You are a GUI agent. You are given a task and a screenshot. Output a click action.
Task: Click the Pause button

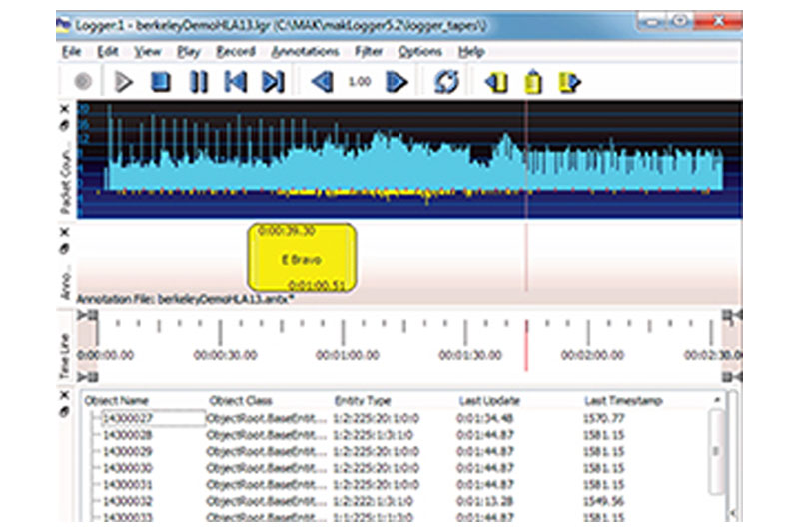199,82
